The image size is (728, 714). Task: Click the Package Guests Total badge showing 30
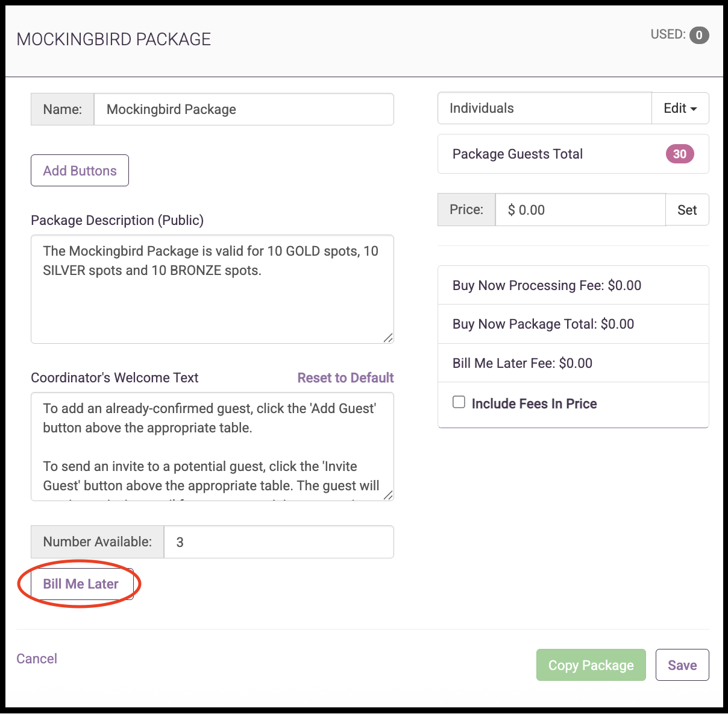pyautogui.click(x=680, y=154)
